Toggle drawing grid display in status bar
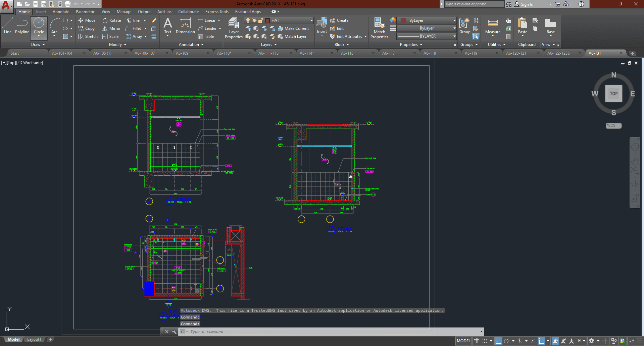644x346 pixels. click(x=476, y=341)
